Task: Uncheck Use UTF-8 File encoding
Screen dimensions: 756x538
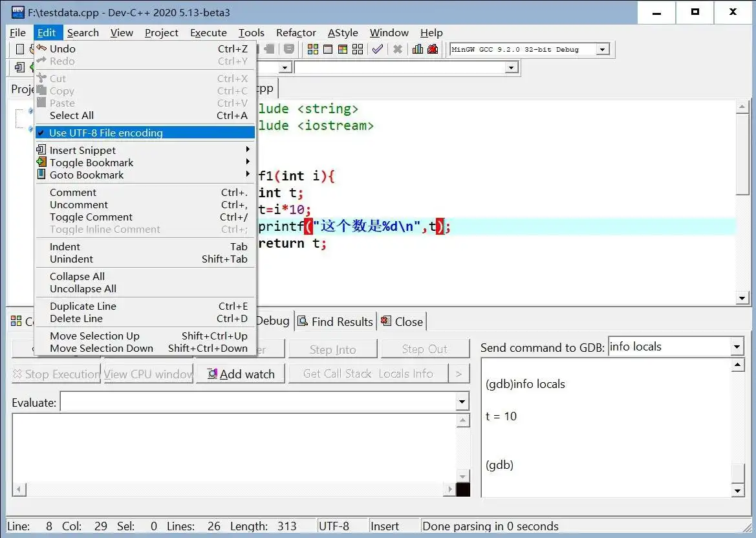Action: coord(106,133)
